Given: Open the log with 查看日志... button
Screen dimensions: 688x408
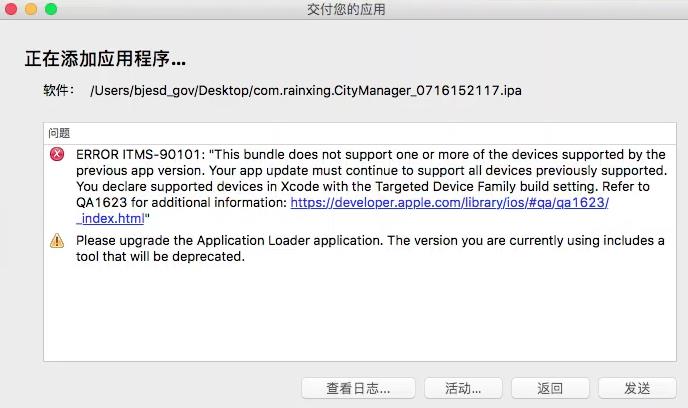Looking at the screenshot, I should click(357, 388).
